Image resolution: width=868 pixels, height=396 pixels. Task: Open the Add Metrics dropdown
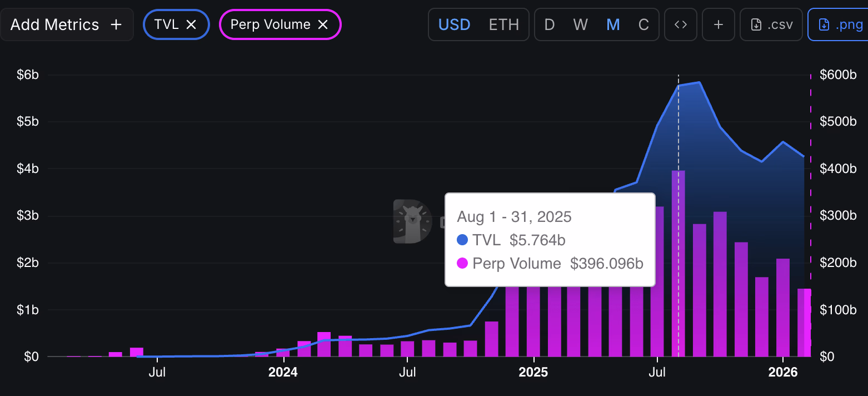click(x=54, y=24)
